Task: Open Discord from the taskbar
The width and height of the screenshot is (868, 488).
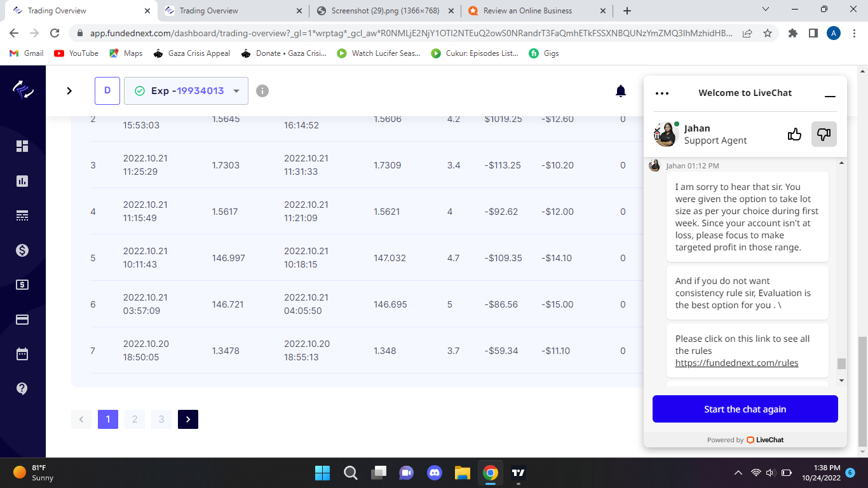Action: coord(435,473)
